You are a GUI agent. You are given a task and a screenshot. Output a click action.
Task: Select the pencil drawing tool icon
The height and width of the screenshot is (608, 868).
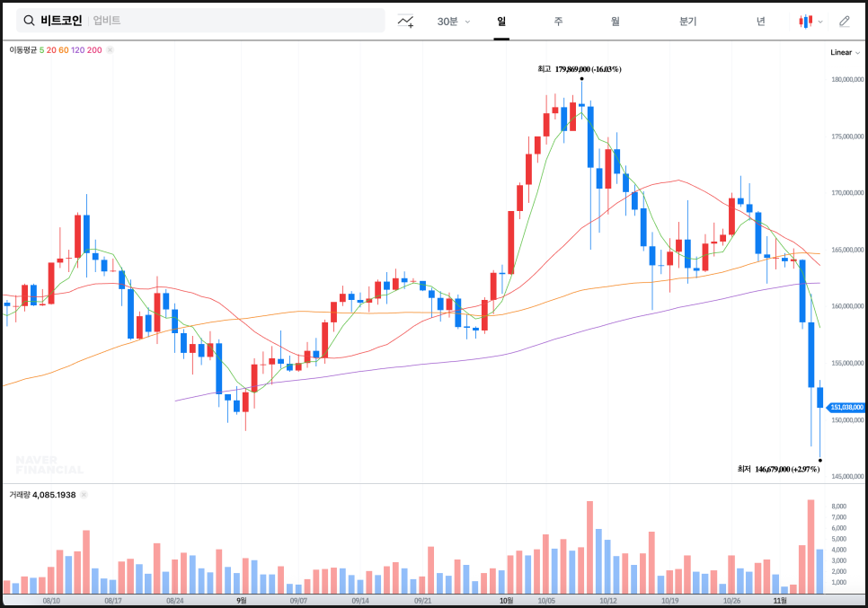pyautogui.click(x=844, y=21)
